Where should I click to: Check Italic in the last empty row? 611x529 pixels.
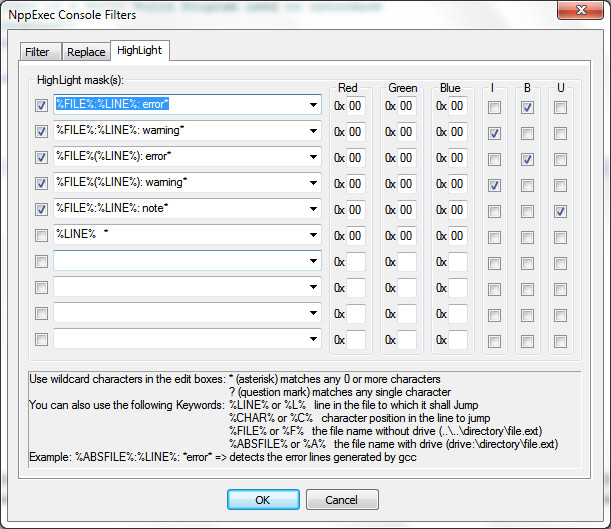494,342
